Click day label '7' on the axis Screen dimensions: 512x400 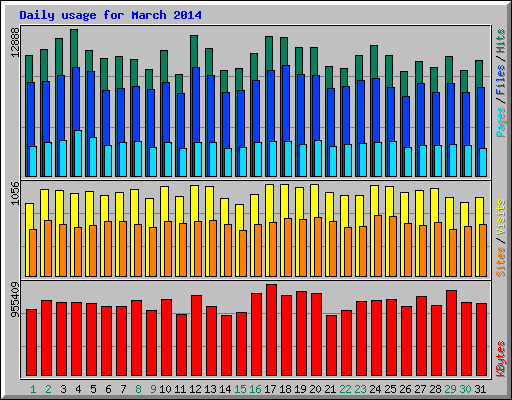123,389
